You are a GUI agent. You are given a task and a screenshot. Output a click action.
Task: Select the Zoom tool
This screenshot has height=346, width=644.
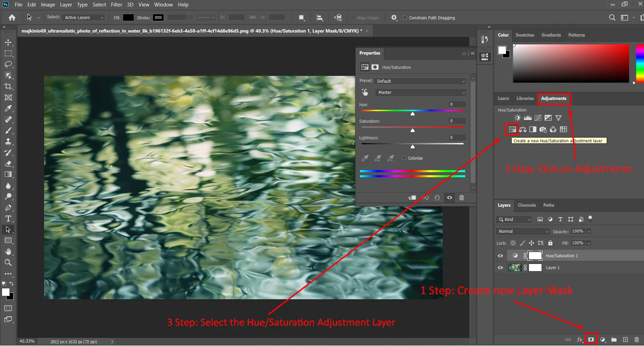coord(8,263)
